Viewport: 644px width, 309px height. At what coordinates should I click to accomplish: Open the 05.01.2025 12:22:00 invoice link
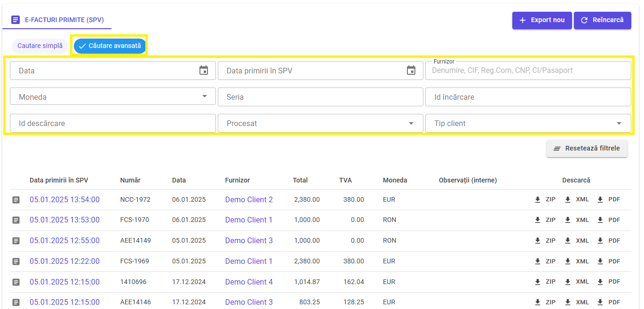[x=64, y=261]
